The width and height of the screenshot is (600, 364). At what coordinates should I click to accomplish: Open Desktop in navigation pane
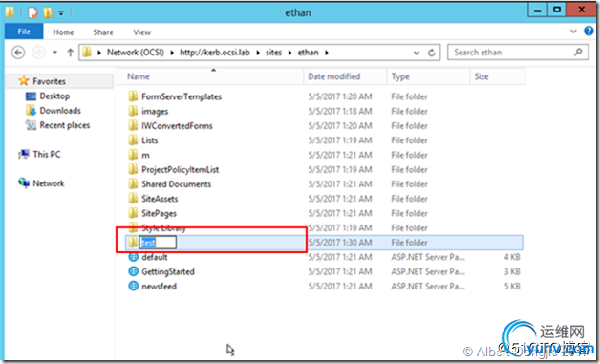point(54,96)
